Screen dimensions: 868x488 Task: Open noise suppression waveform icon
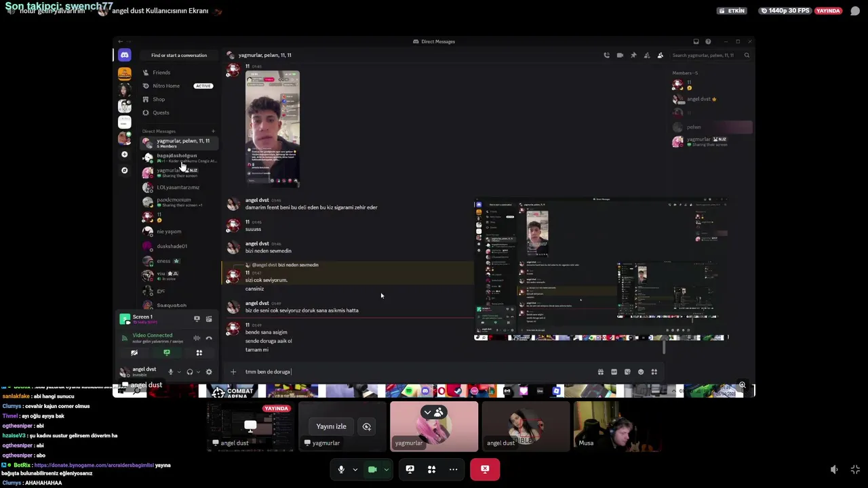tap(197, 338)
